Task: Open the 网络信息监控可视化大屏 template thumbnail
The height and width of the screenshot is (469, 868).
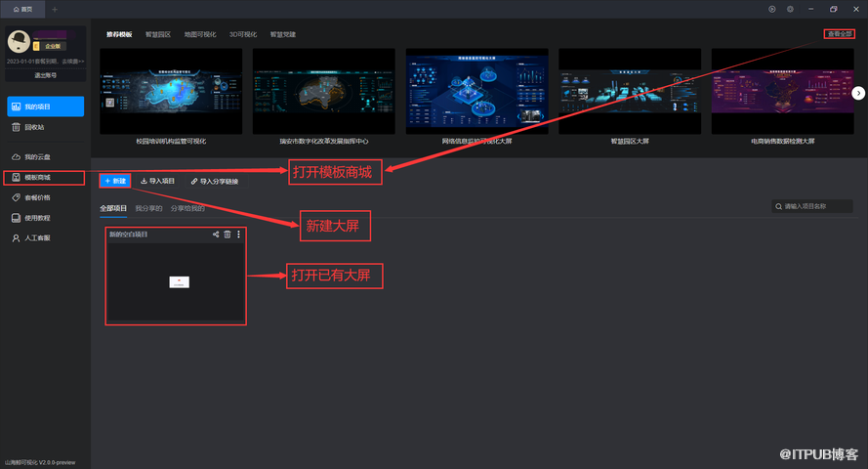Action: pyautogui.click(x=477, y=92)
